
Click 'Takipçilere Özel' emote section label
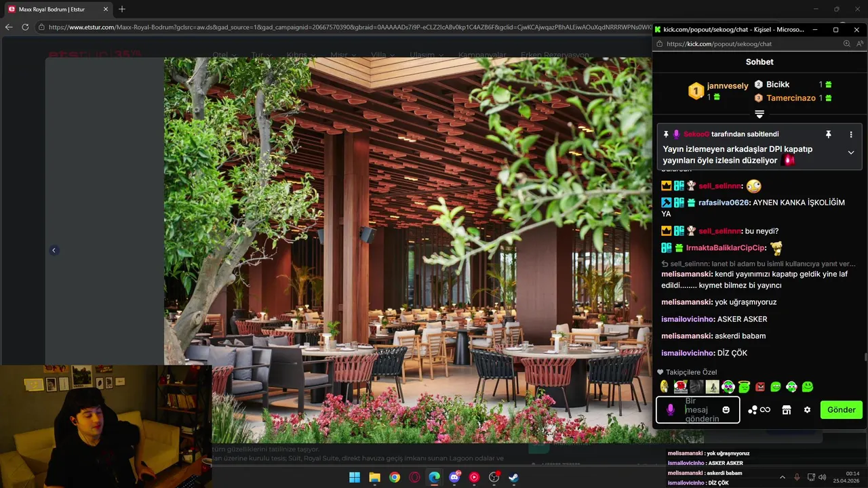pos(691,372)
